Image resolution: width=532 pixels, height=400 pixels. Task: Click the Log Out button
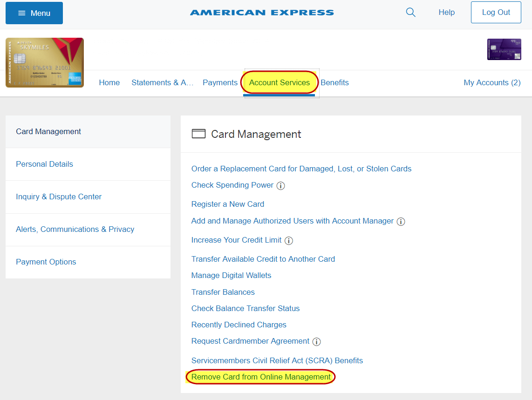(x=496, y=12)
